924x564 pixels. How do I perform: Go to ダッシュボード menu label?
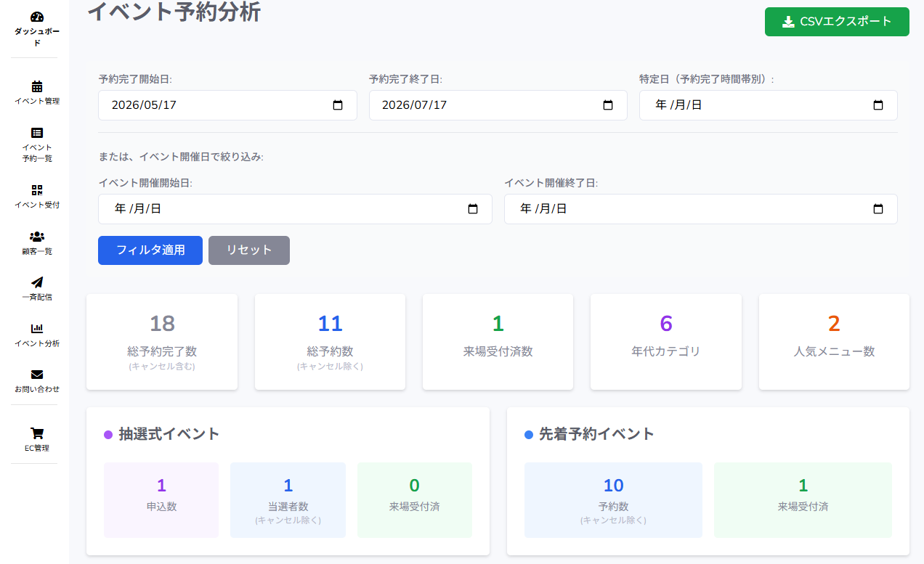click(x=37, y=38)
